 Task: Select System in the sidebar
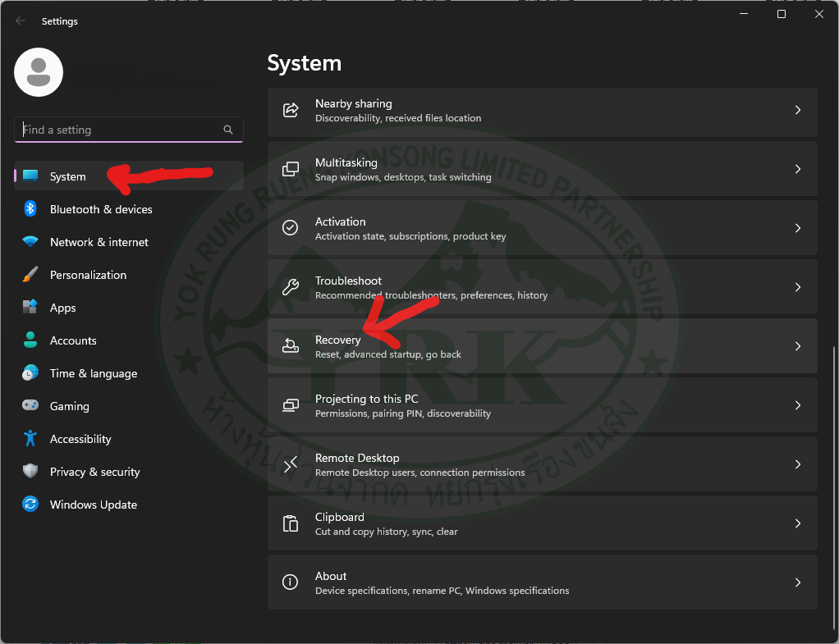(x=129, y=176)
